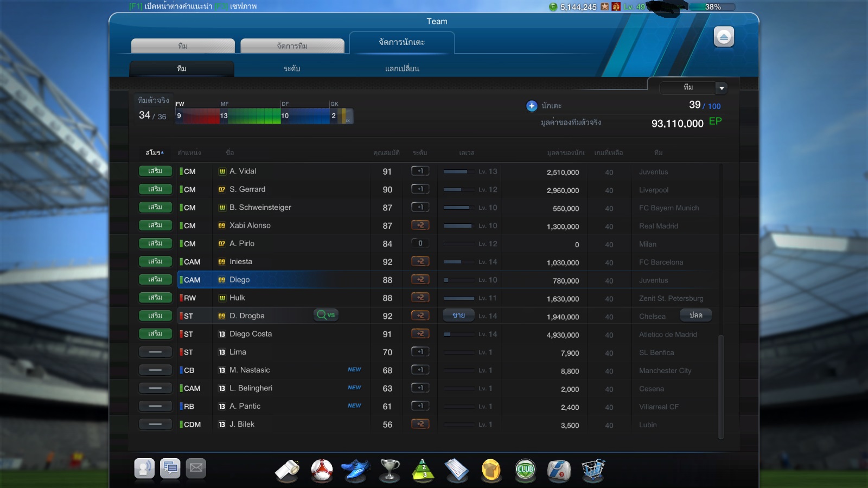Click the เสริม button for Xabi Alonso
This screenshot has height=488, width=868.
tap(155, 225)
